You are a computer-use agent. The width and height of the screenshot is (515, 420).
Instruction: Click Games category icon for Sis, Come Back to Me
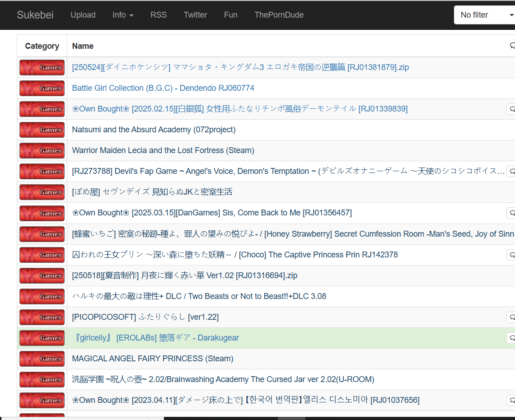pyautogui.click(x=42, y=214)
